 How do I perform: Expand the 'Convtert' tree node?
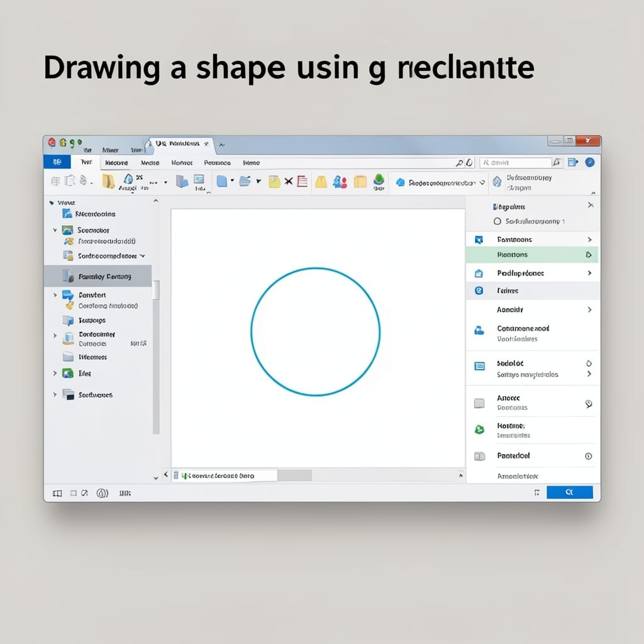(x=55, y=295)
